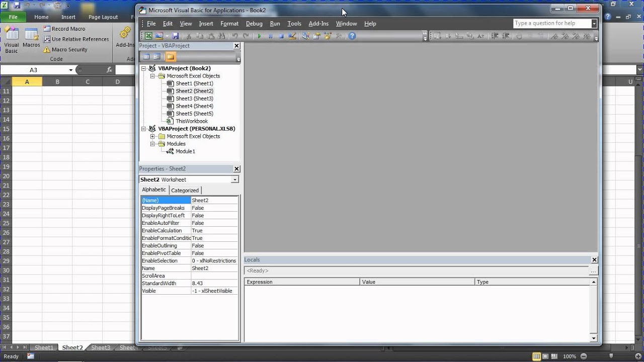Open the Sheet2 Worksheet object dropdown
The width and height of the screenshot is (644, 362).
(x=235, y=179)
